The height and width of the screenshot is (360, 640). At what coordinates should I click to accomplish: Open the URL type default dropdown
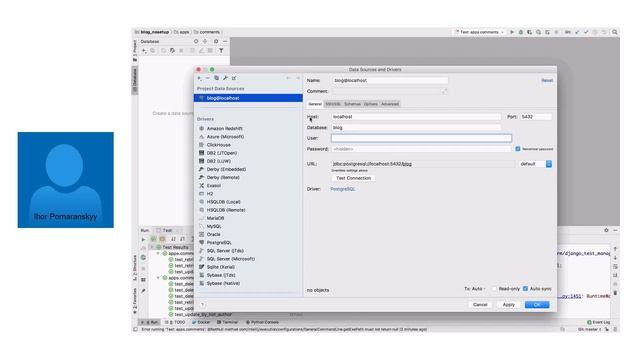535,164
